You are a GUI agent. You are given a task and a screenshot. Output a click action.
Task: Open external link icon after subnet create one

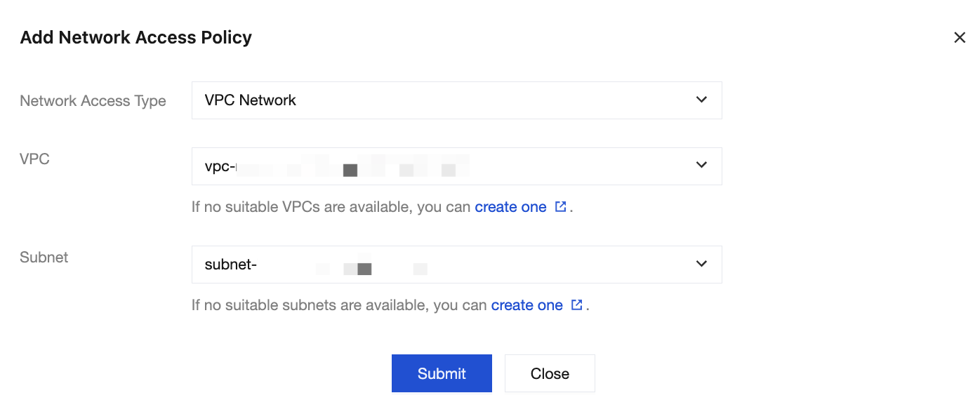576,305
